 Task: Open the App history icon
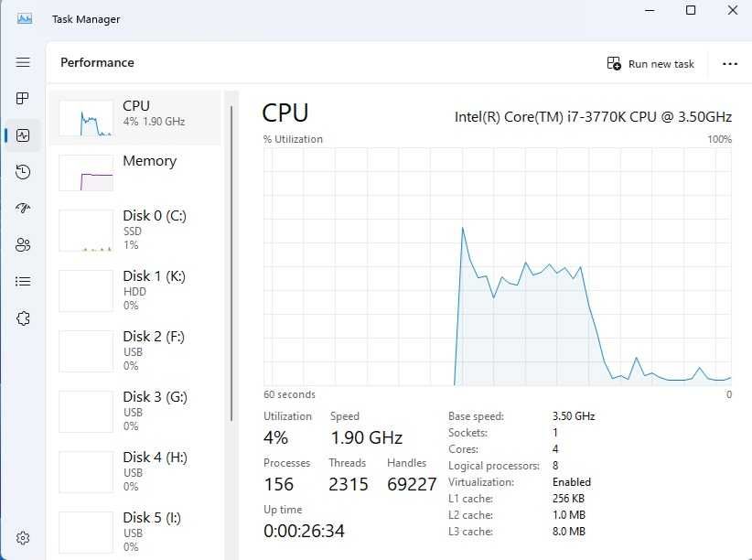(23, 172)
